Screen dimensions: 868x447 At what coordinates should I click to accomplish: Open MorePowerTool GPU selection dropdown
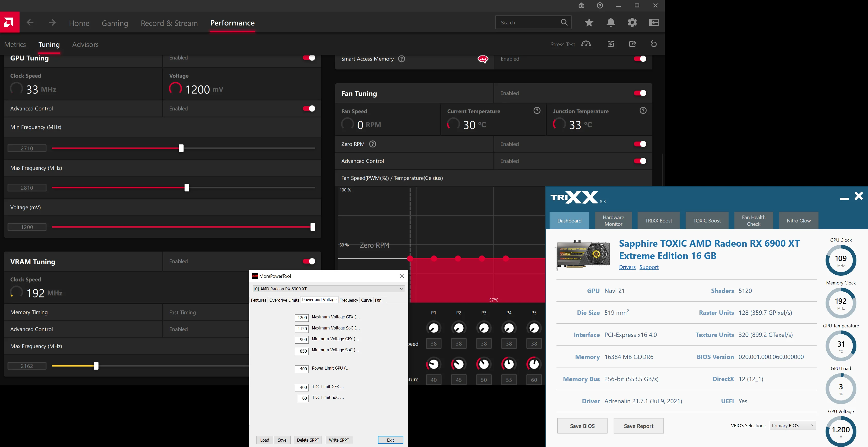[329, 289]
